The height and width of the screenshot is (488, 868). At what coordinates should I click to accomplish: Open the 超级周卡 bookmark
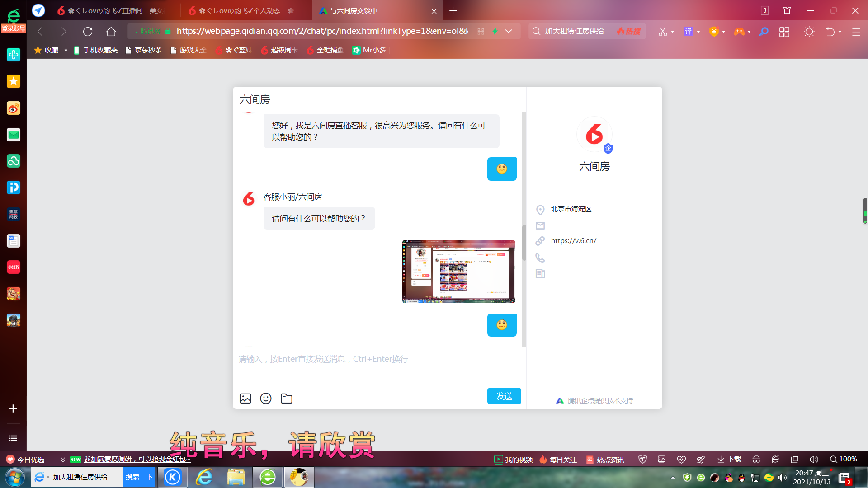pos(279,50)
